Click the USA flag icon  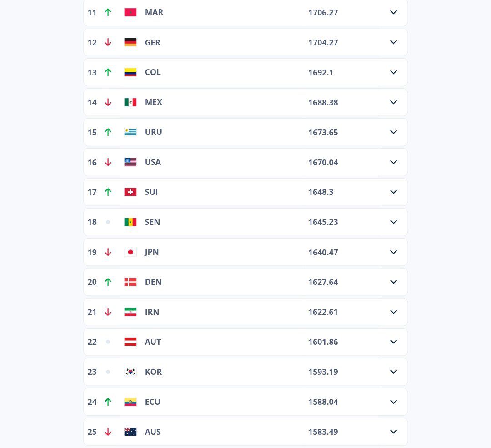130,162
